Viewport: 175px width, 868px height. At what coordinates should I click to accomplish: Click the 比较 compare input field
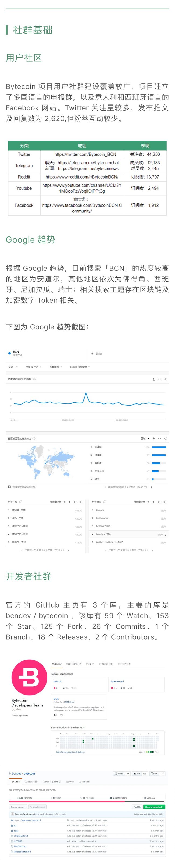[128, 353]
